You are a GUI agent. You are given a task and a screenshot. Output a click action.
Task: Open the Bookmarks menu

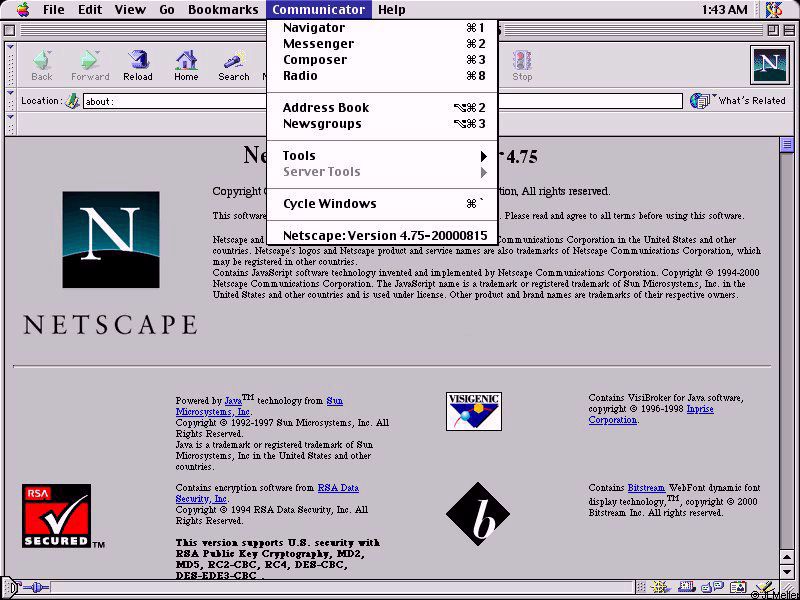coord(223,9)
